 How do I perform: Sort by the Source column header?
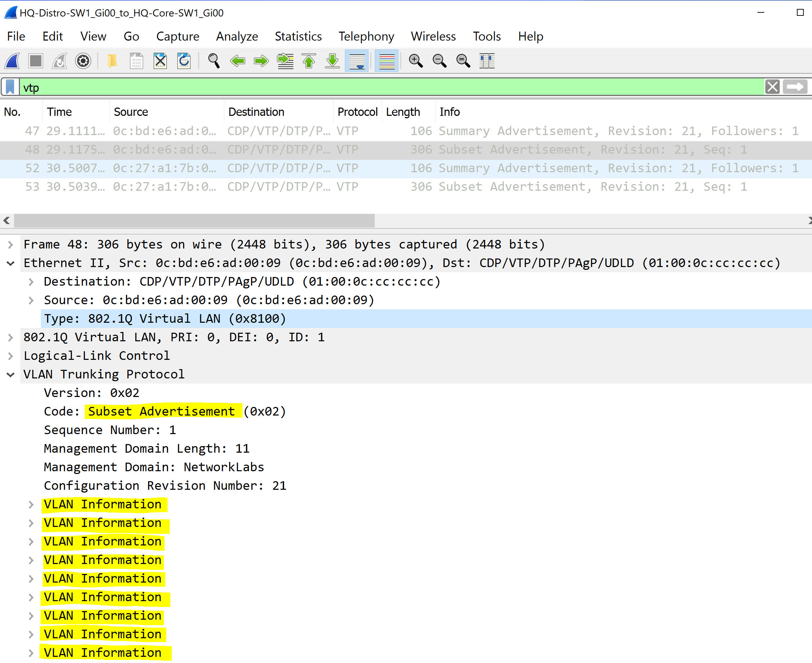(167, 112)
